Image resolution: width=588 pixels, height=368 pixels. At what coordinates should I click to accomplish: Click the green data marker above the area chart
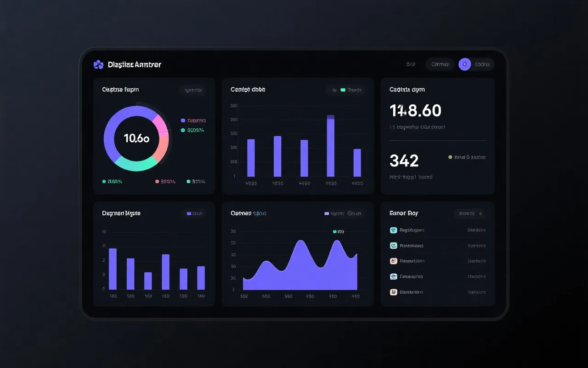tap(335, 232)
